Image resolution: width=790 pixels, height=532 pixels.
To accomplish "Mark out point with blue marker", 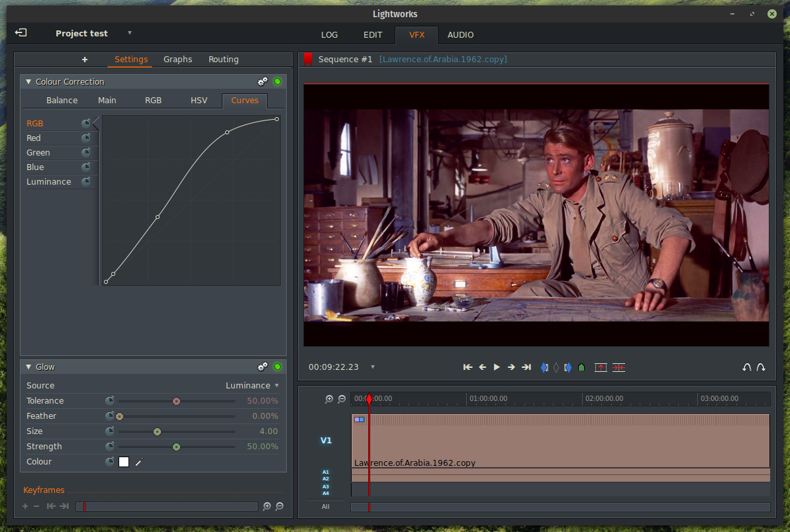I will tap(568, 367).
